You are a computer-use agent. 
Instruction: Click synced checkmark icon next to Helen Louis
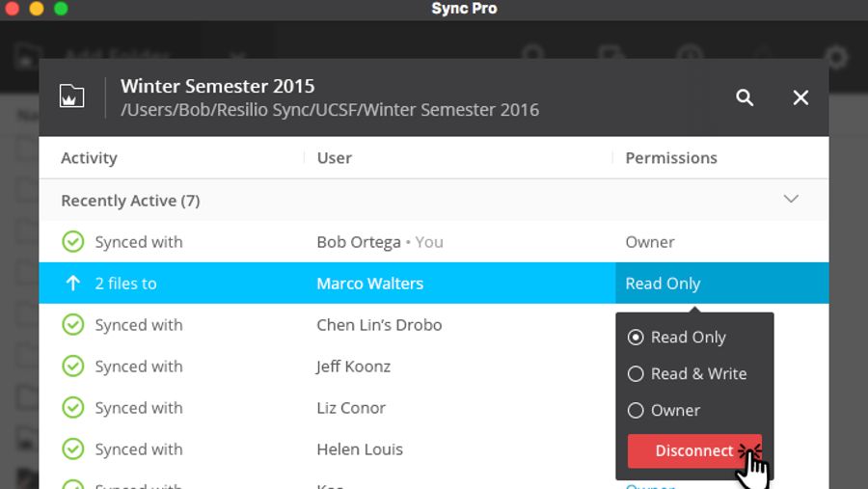click(x=72, y=449)
